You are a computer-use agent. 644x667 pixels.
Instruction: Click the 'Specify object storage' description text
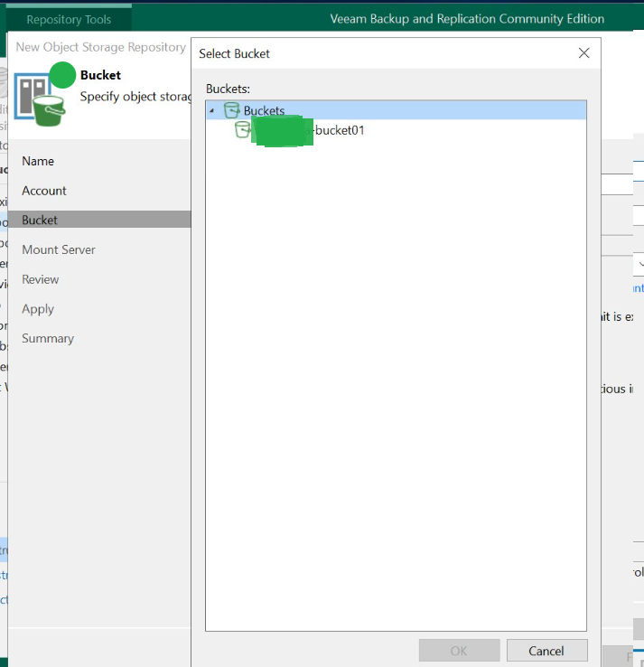tap(135, 97)
